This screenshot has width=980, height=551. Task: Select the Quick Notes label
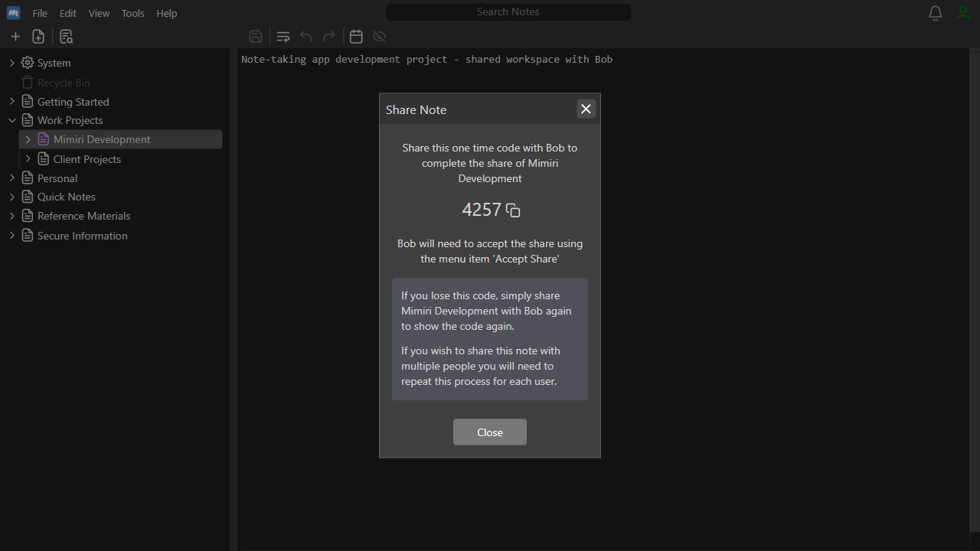click(67, 197)
